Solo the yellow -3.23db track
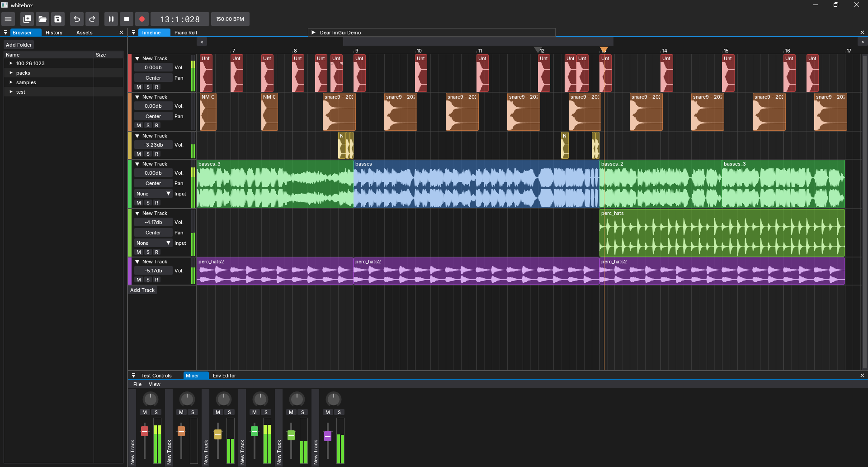 (x=148, y=154)
